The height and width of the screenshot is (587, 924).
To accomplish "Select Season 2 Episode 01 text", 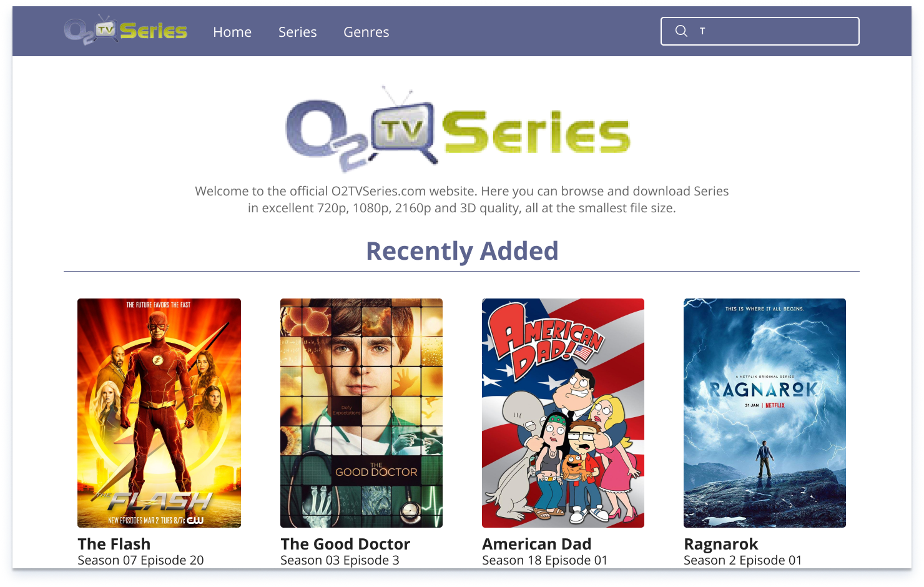I will pos(742,560).
